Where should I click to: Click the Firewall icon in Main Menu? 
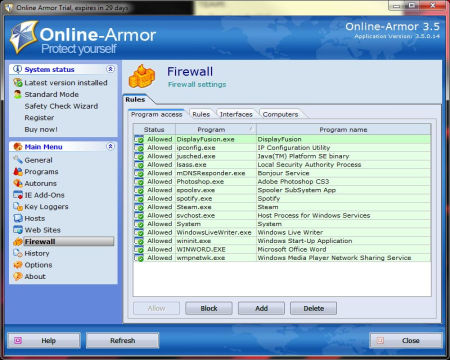pos(18,242)
